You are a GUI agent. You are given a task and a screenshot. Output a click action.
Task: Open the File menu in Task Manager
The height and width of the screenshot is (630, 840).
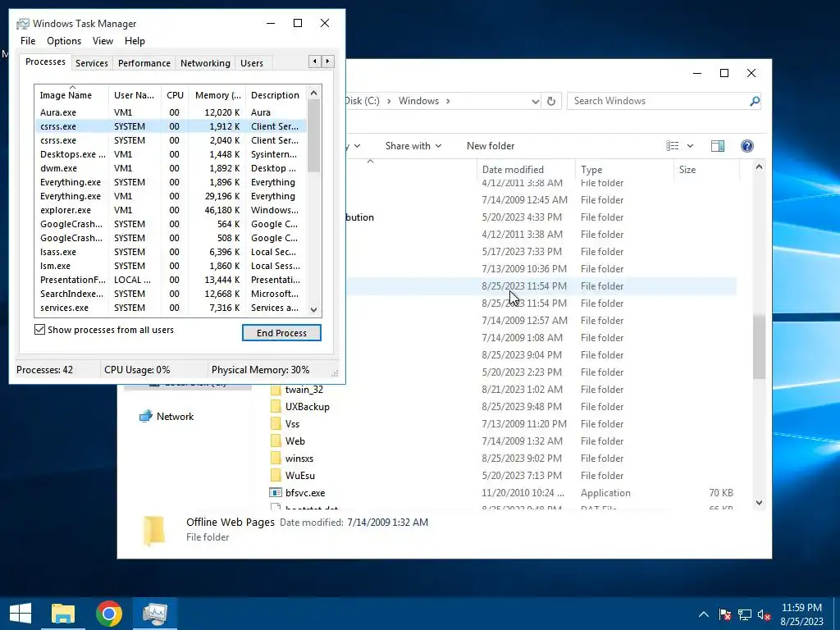(28, 41)
